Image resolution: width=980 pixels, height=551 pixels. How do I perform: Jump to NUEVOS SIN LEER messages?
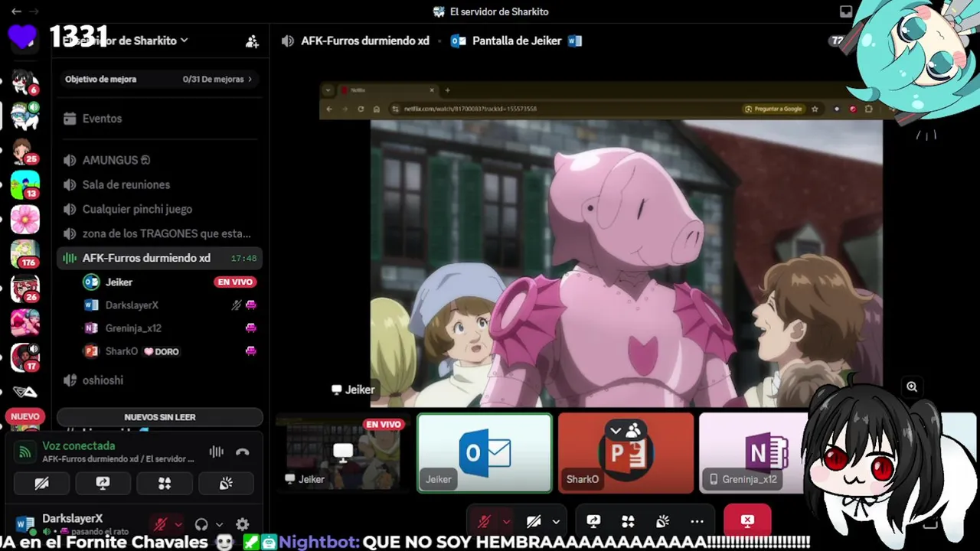point(160,417)
